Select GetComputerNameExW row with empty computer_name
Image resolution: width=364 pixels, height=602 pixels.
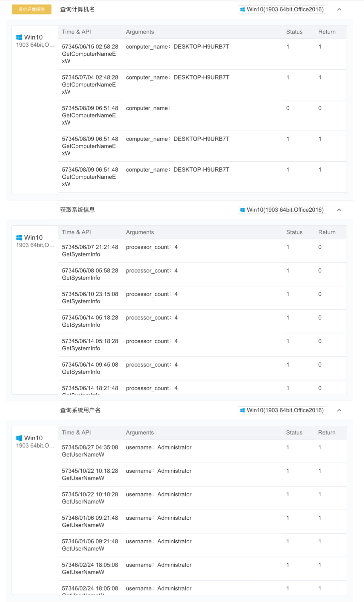coord(202,115)
